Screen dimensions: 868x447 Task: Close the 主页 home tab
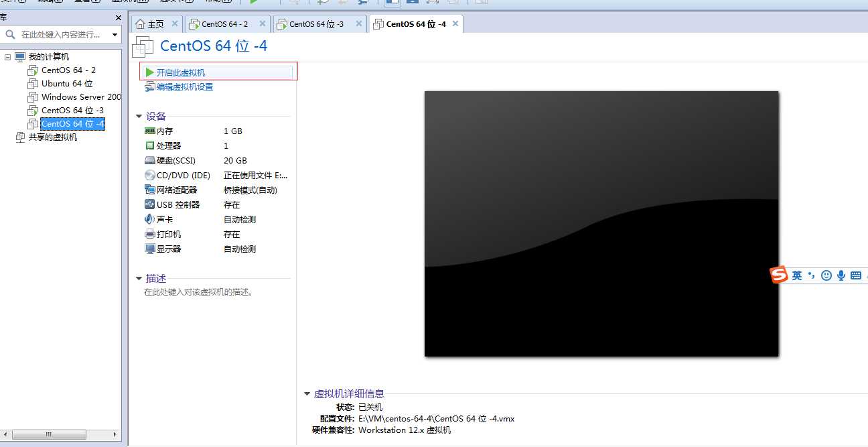coord(175,23)
